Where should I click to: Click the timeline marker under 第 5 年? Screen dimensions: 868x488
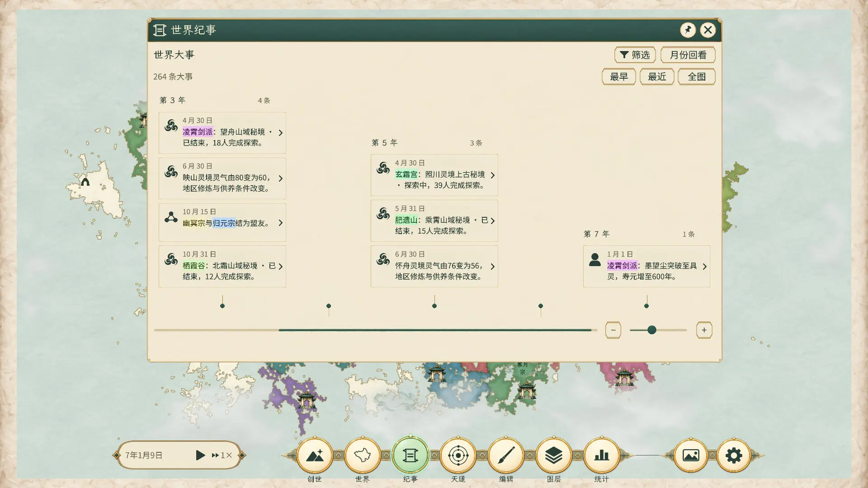tap(434, 306)
